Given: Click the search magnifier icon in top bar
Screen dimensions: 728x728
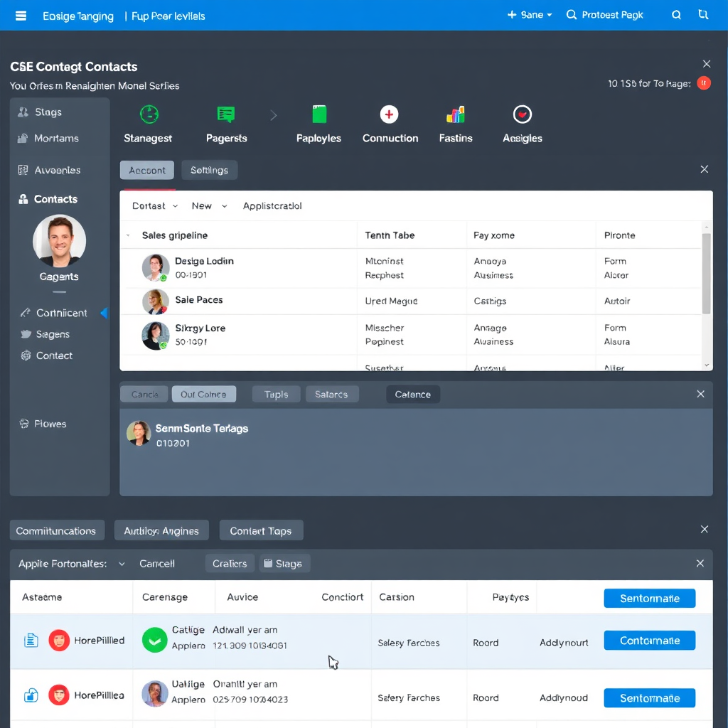Looking at the screenshot, I should (676, 15).
